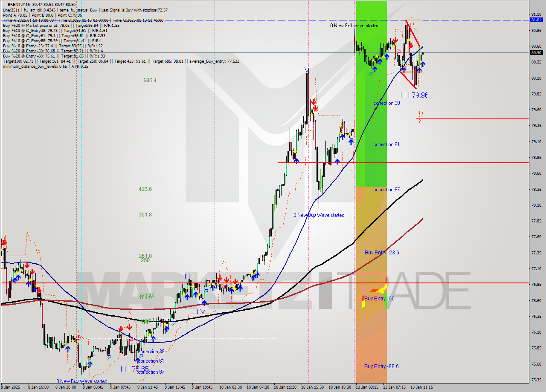Click the 361.8 Fibonacci level label

click(145, 214)
